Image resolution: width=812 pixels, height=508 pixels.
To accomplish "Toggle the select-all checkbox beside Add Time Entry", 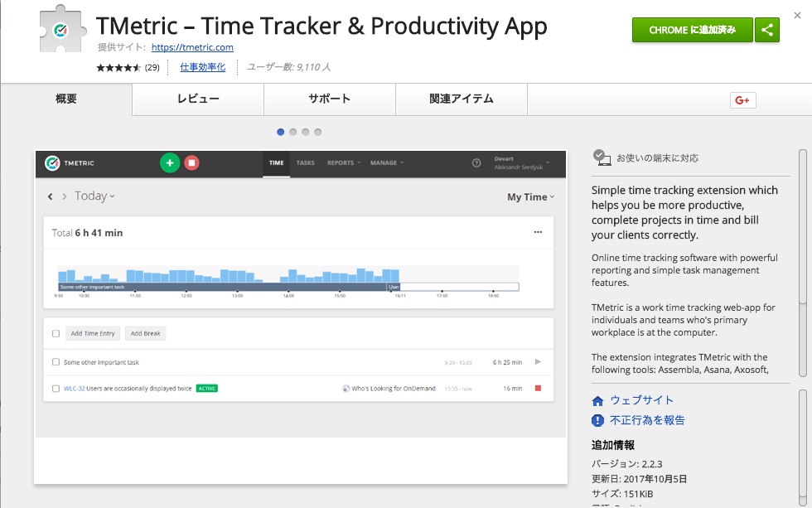I will tap(56, 333).
